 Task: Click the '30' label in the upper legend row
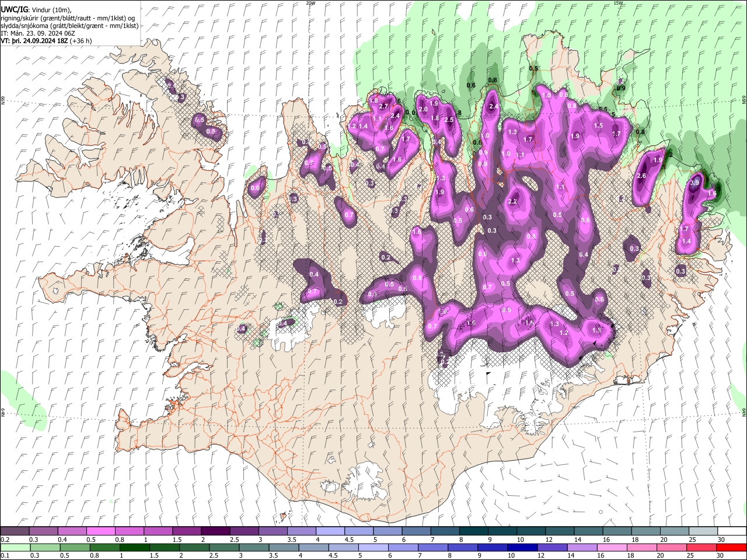(721, 539)
